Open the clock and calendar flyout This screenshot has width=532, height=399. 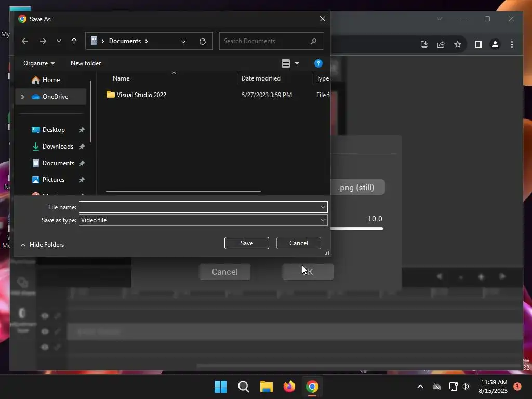(x=494, y=387)
